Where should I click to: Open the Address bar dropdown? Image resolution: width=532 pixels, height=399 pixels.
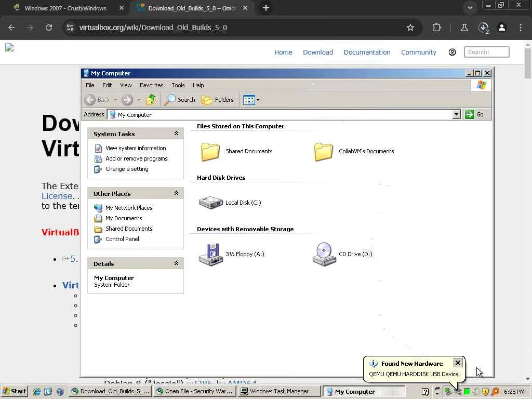(456, 114)
